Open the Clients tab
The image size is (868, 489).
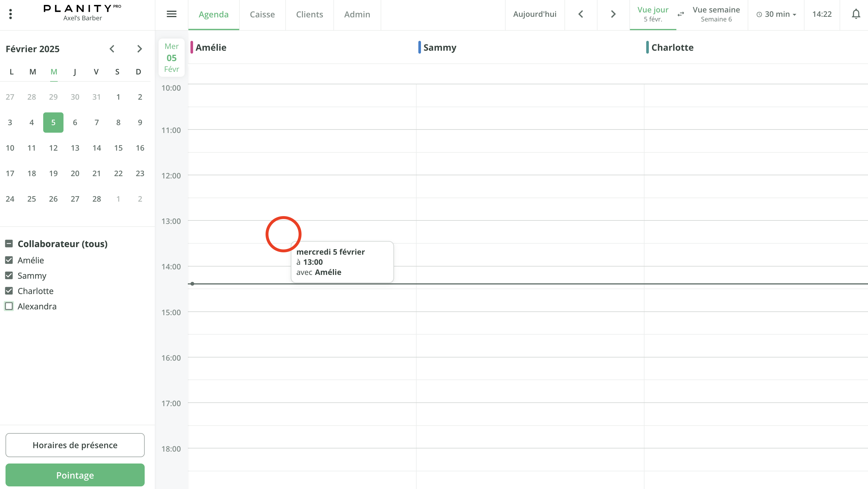point(309,14)
